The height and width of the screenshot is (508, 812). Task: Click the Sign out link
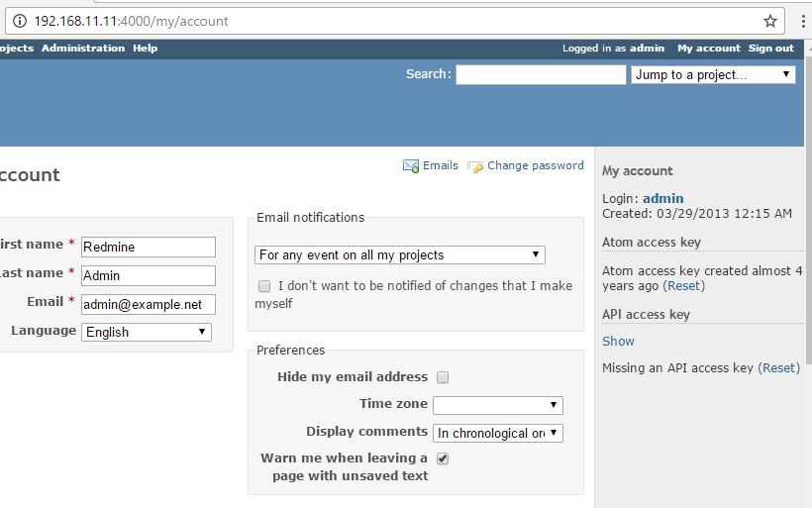click(771, 49)
